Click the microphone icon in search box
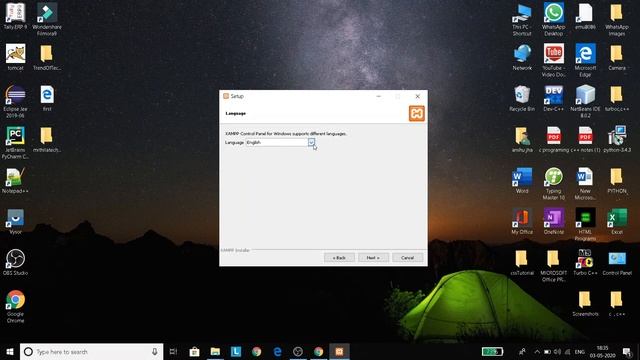This screenshot has height=360, width=640. coord(155,351)
